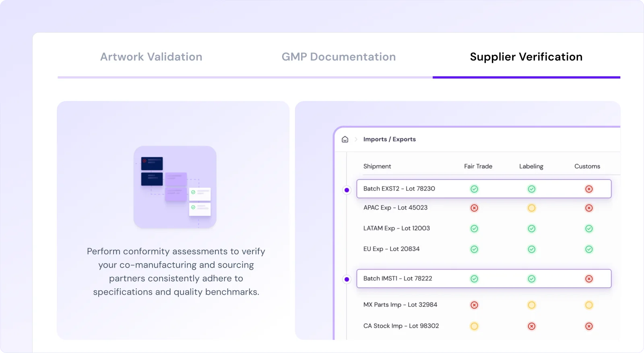Screen dimensions: 644x353
Task: Click Fair Trade check for EU Exp
Action: [x=474, y=249]
